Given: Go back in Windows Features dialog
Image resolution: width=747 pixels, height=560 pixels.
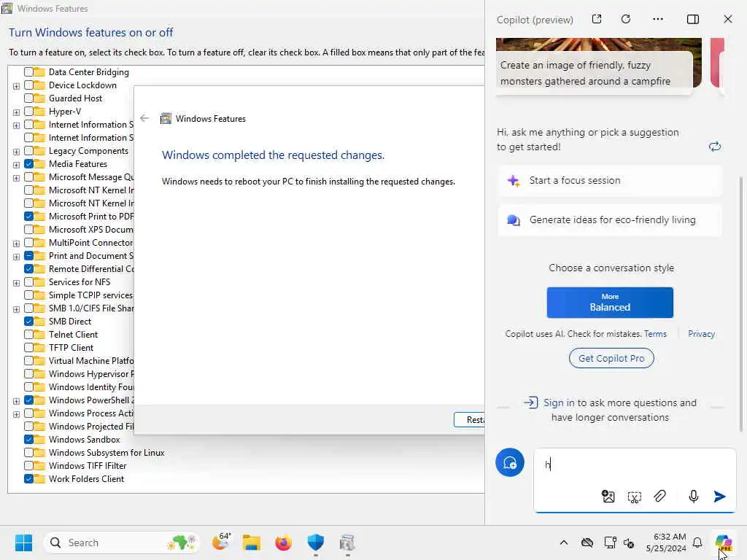Looking at the screenshot, I should (145, 118).
